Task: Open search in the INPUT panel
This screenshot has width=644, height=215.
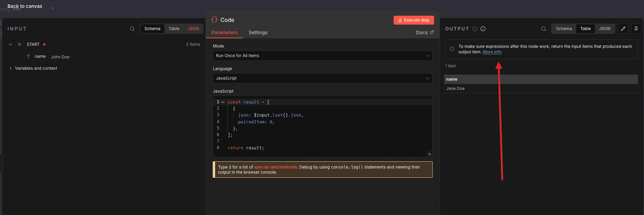Action: click(x=132, y=29)
